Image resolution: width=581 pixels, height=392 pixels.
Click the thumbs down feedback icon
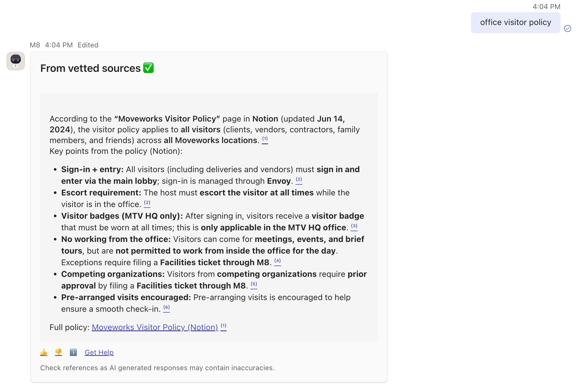click(59, 352)
